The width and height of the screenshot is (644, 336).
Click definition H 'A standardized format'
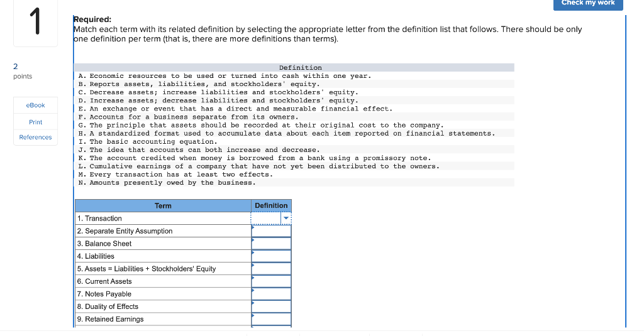coord(287,133)
